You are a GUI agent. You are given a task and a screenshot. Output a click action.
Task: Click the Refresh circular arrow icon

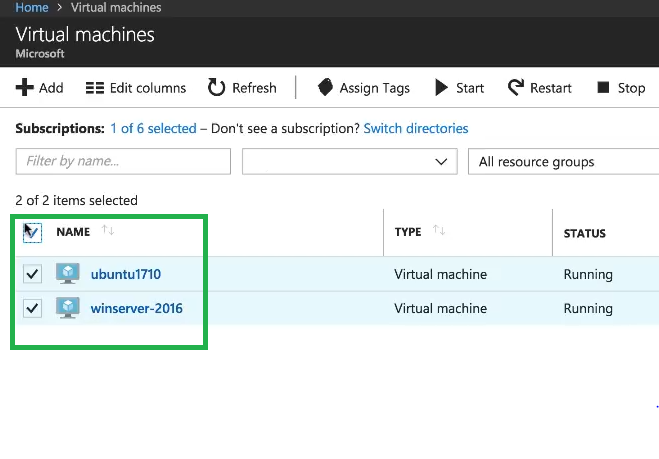coord(216,87)
